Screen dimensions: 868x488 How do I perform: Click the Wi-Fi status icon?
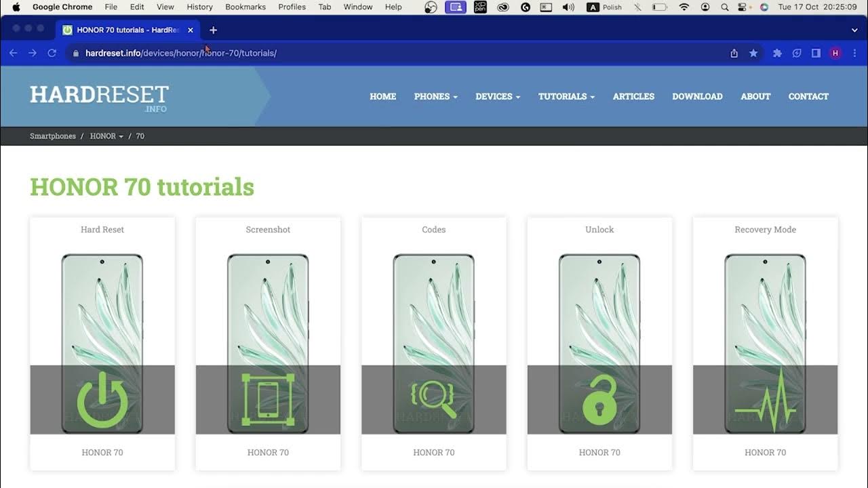click(x=684, y=7)
